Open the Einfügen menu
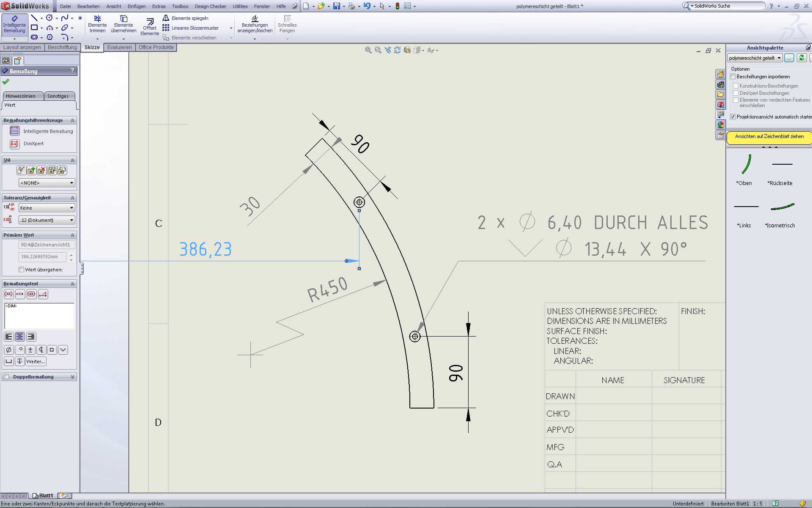The width and height of the screenshot is (812, 508). (136, 6)
